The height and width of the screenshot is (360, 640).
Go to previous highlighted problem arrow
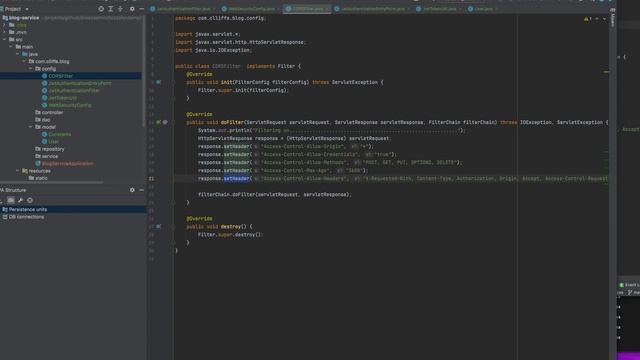click(597, 19)
